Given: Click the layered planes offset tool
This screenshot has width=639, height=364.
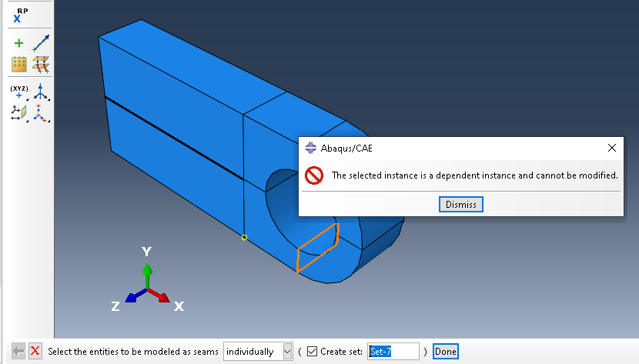Looking at the screenshot, I should [x=41, y=65].
